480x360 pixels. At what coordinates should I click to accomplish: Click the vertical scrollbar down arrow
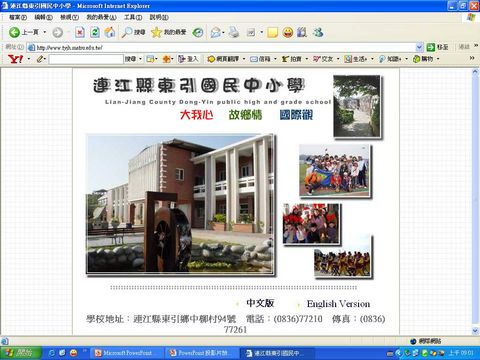click(x=475, y=331)
